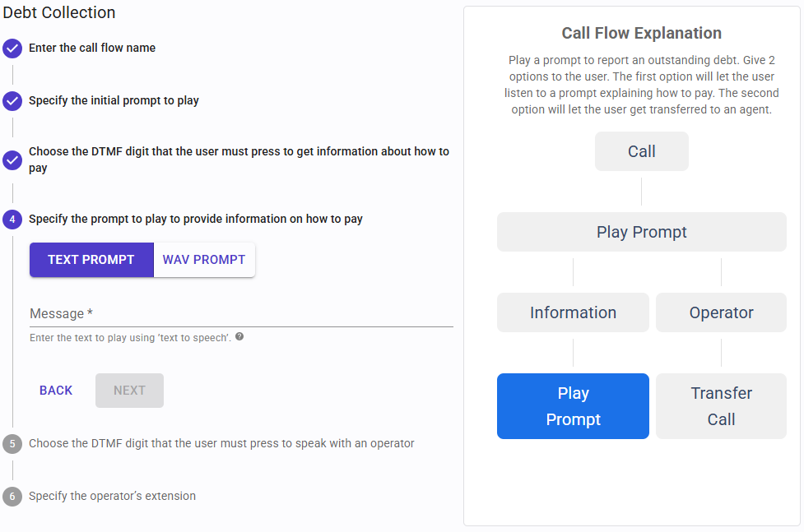804x532 pixels.
Task: Select the numbered circle for step 4
Action: (12, 220)
